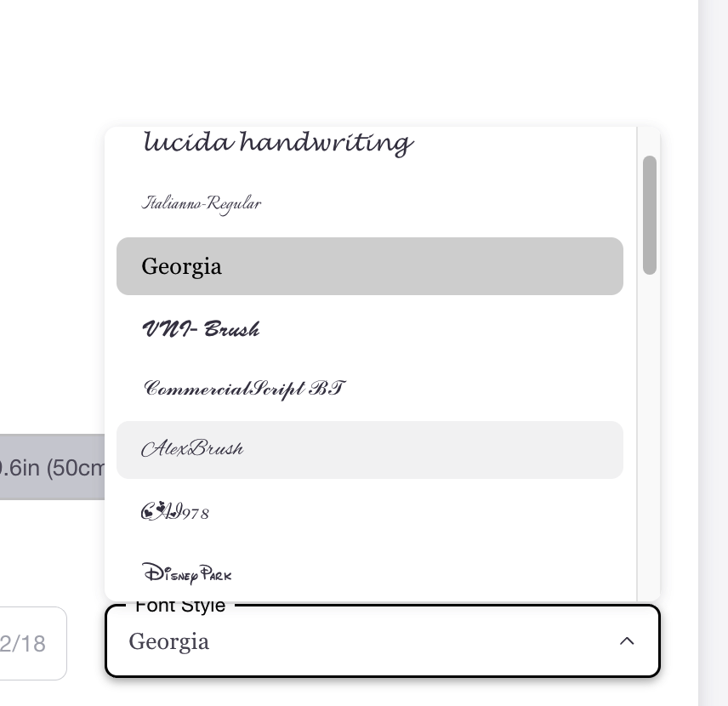Pick the DisneyPark font option
Screen dimensions: 728x706
(x=186, y=572)
